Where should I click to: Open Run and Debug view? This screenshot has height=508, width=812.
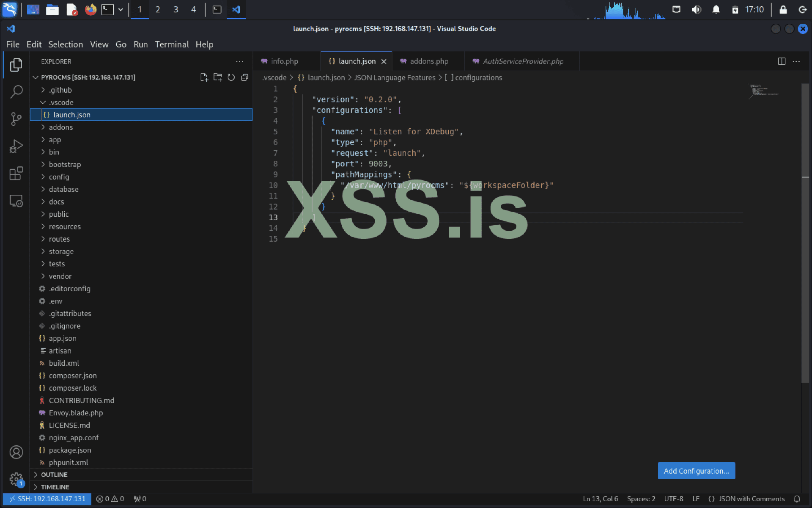(16, 146)
